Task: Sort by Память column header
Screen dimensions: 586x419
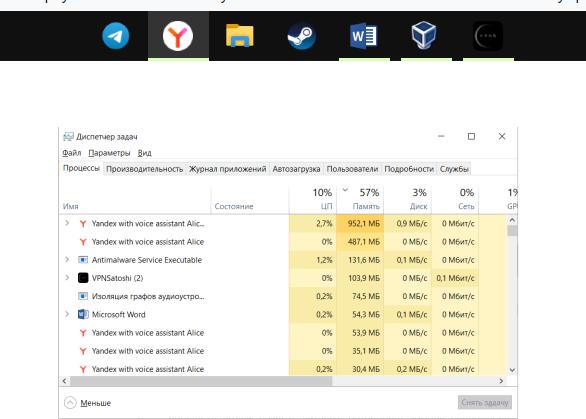Action: pyautogui.click(x=360, y=200)
